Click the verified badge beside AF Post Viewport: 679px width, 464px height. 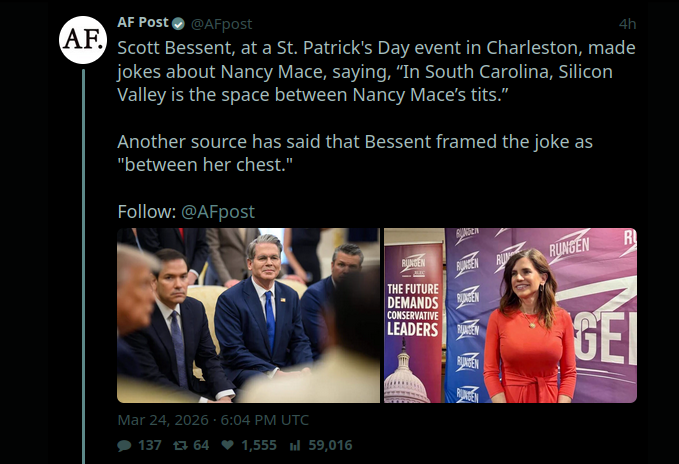click(x=177, y=23)
